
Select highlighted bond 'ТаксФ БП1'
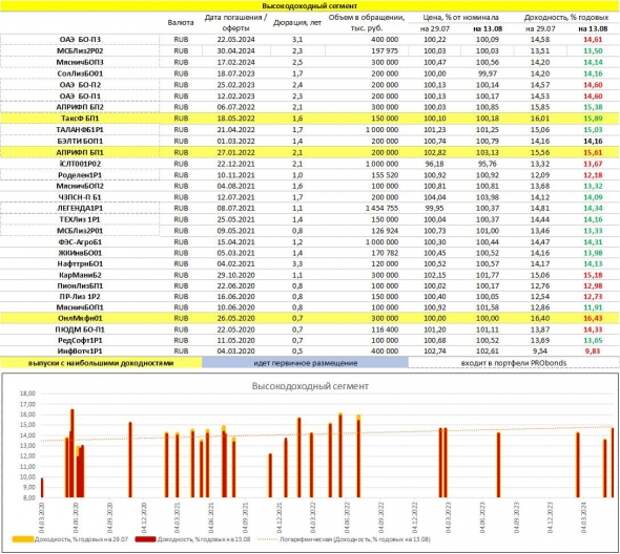point(80,118)
